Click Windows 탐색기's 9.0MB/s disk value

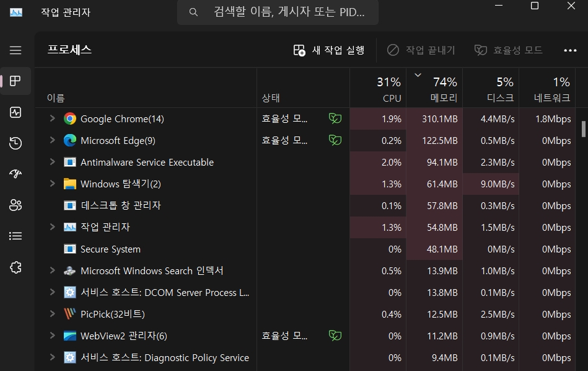pyautogui.click(x=498, y=184)
